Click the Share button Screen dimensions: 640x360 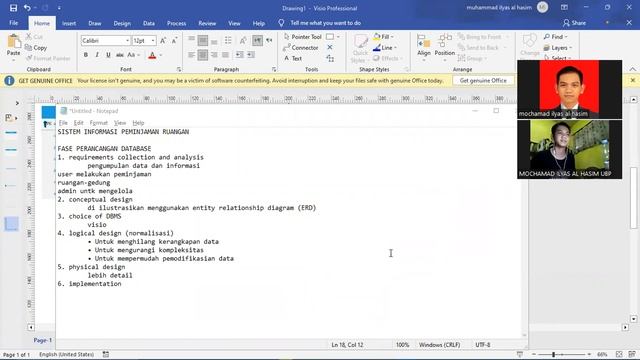click(x=574, y=23)
